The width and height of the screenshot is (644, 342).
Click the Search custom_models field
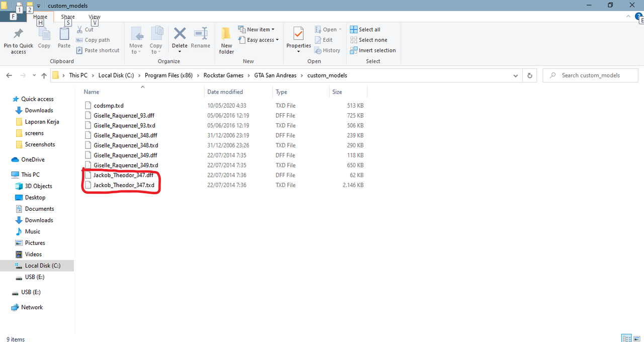[591, 75]
